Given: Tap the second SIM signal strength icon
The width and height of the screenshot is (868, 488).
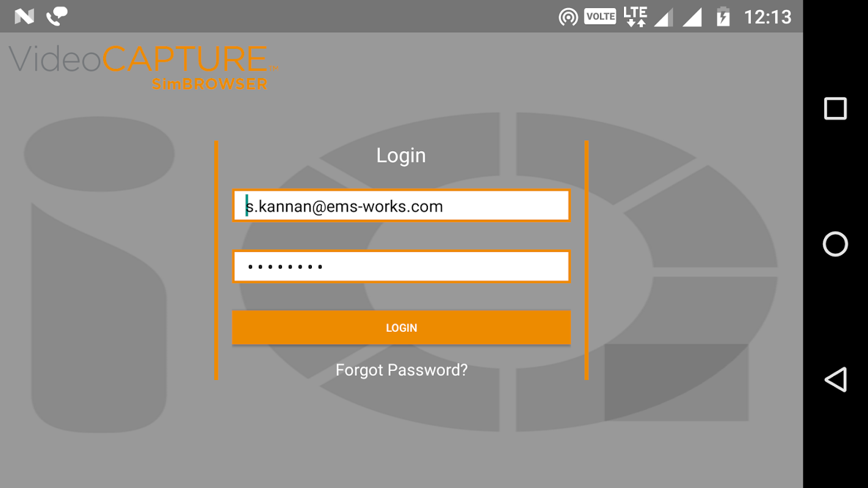Looking at the screenshot, I should point(692,17).
